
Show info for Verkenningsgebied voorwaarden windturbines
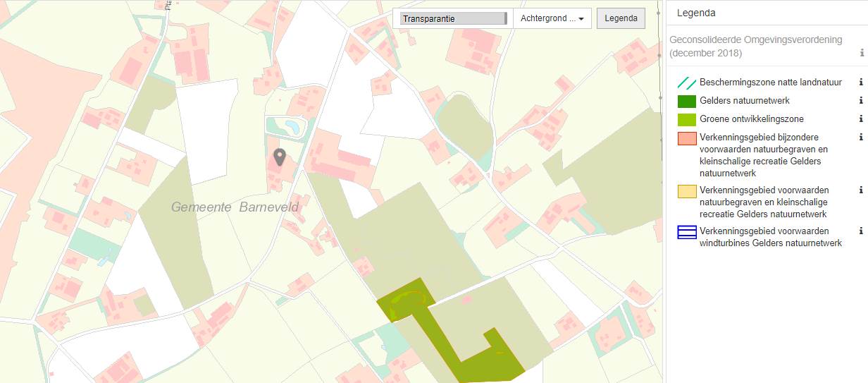(861, 231)
